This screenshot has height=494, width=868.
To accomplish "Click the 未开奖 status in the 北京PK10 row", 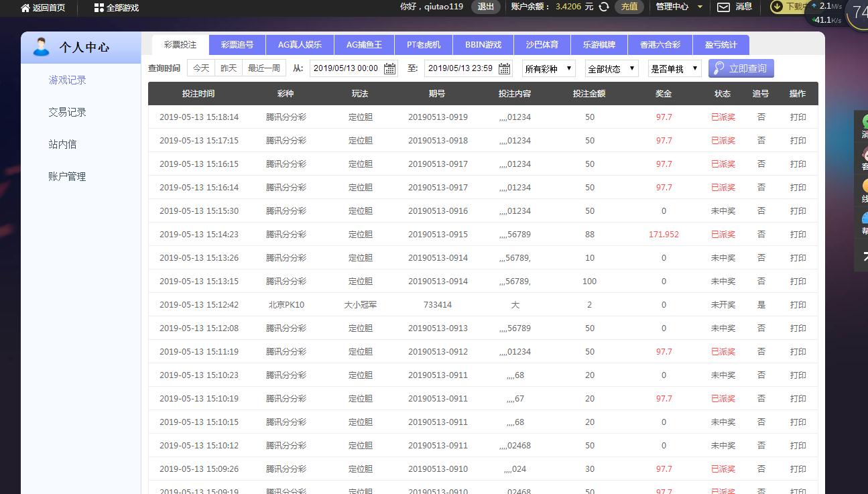I will [723, 305].
